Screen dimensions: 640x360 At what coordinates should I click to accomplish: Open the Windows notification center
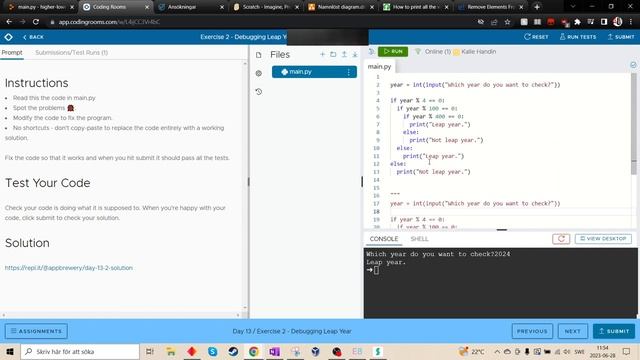[x=626, y=351]
